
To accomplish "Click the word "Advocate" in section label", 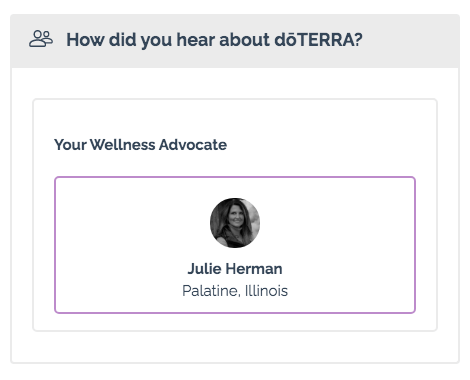I will pos(193,145).
